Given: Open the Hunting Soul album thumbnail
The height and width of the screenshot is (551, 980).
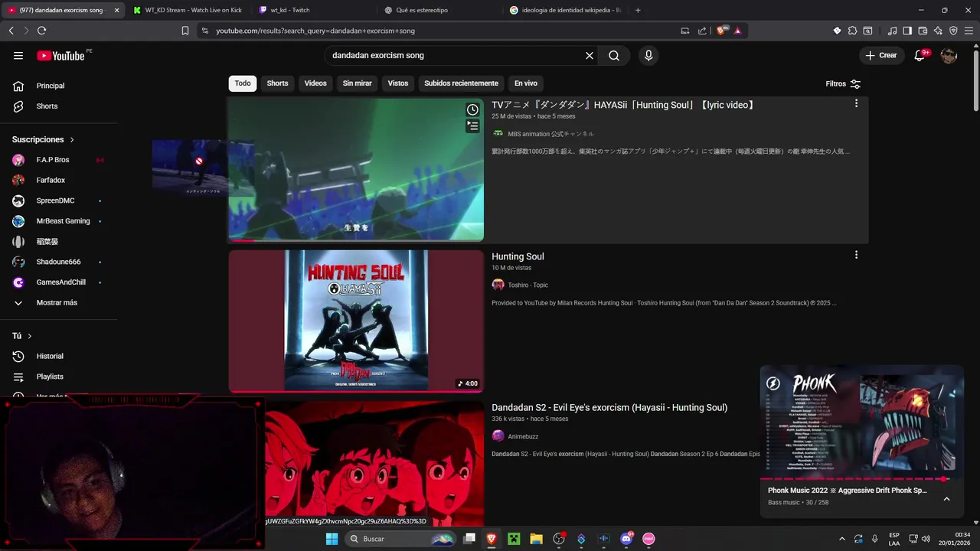Looking at the screenshot, I should [356, 321].
